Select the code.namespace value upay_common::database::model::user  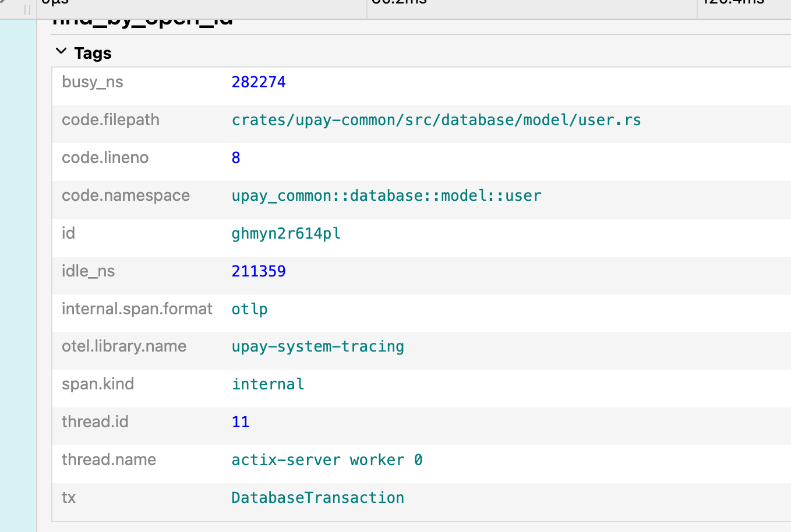[386, 196]
